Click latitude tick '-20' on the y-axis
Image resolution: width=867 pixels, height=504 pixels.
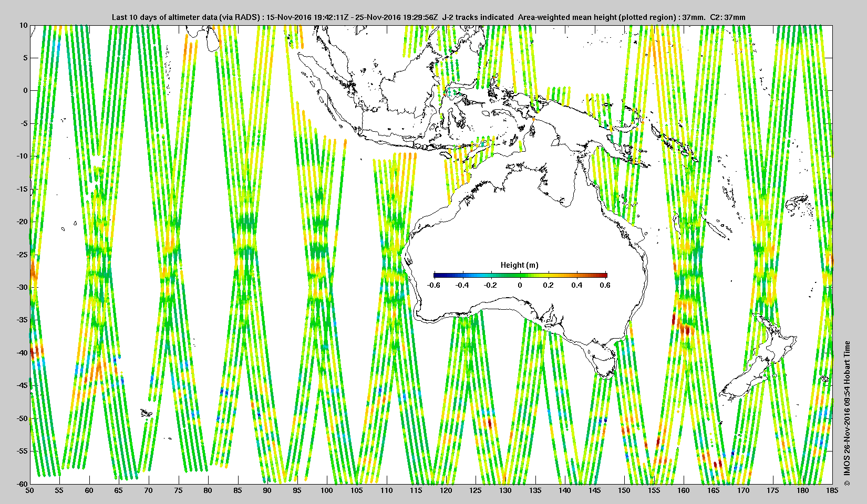pyautogui.click(x=22, y=222)
